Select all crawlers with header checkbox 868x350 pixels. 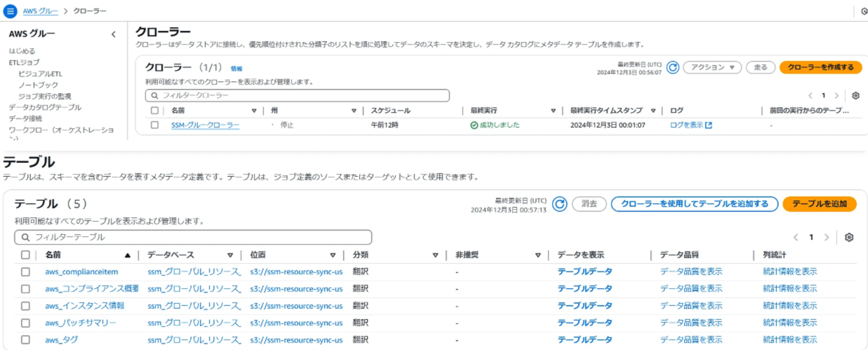[x=155, y=111]
